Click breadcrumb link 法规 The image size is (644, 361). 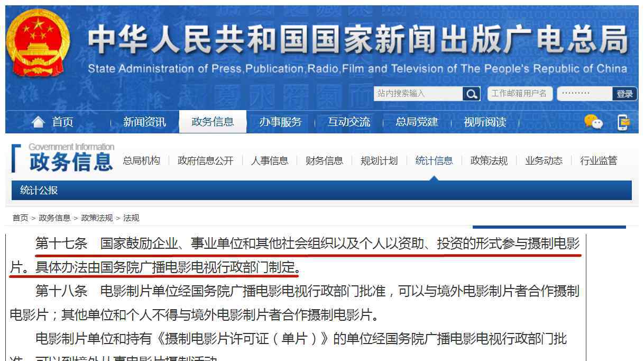131,218
